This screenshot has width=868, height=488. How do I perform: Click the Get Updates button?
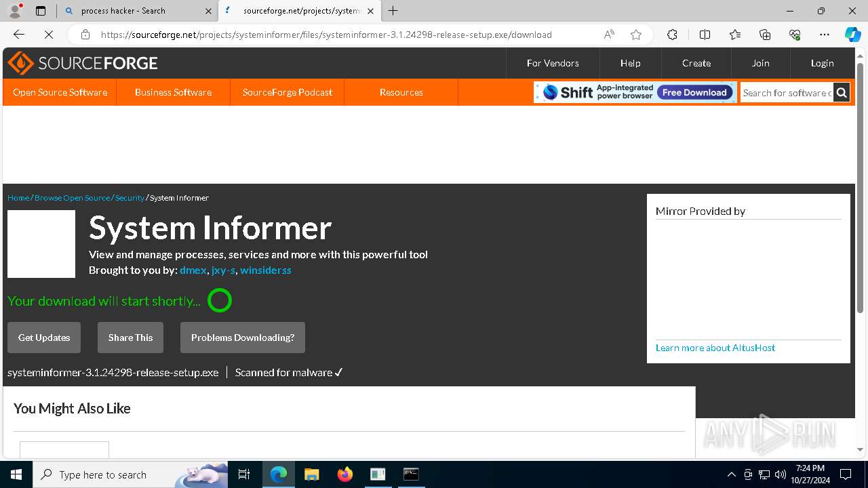point(44,338)
